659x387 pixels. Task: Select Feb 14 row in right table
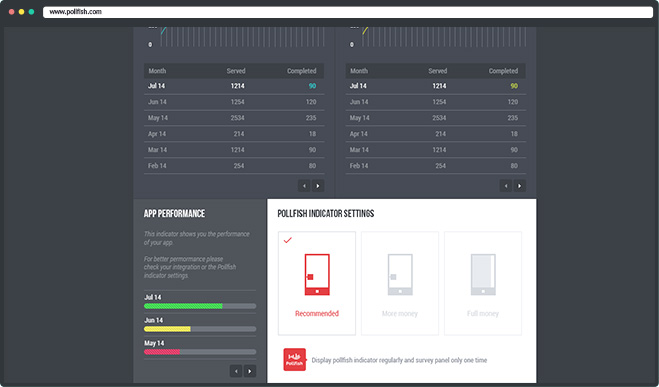pos(436,166)
